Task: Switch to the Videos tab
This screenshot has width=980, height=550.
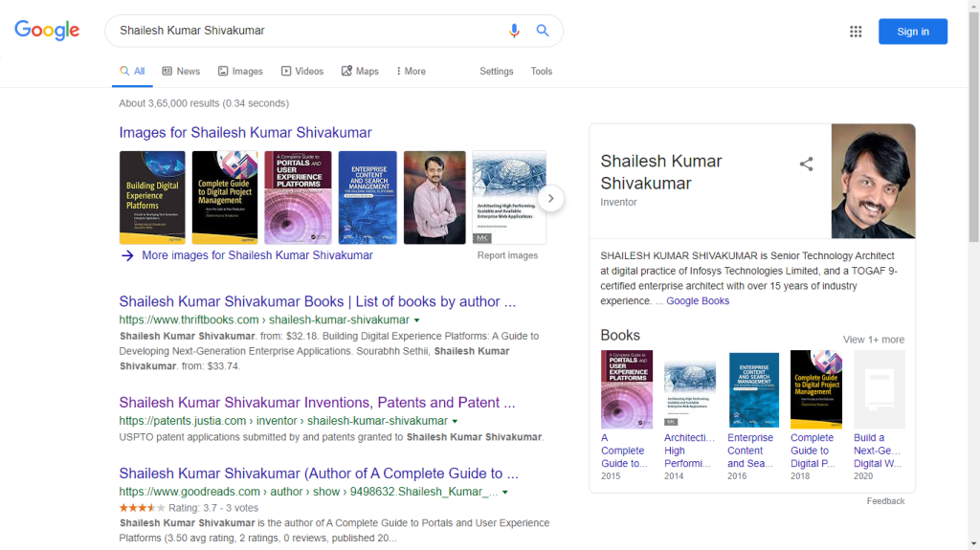Action: coord(301,71)
